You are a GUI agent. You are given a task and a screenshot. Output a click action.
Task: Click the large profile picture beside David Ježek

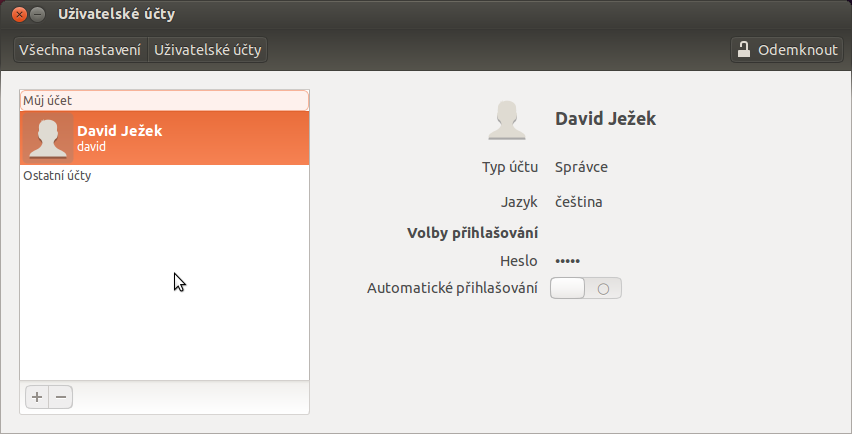pos(506,119)
